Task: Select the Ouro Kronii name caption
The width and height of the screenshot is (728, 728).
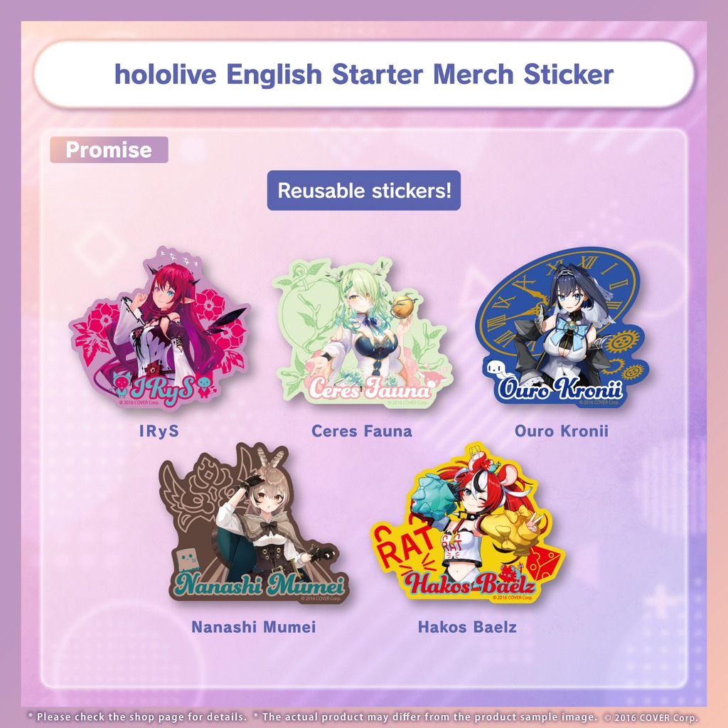Action: pos(562,431)
